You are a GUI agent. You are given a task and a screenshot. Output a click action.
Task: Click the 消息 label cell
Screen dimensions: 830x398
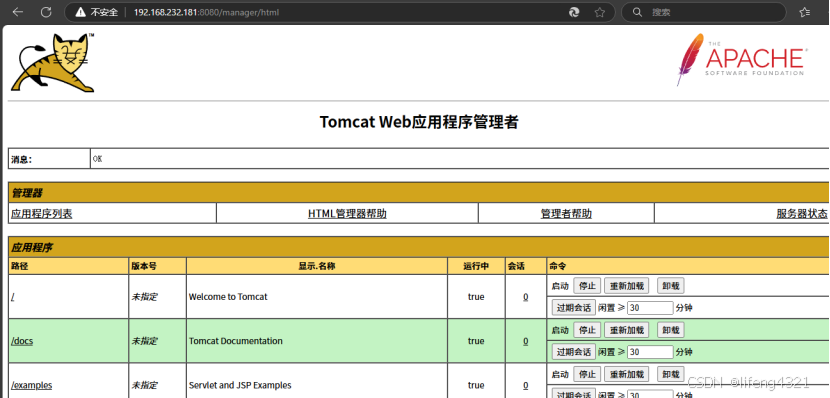point(49,159)
